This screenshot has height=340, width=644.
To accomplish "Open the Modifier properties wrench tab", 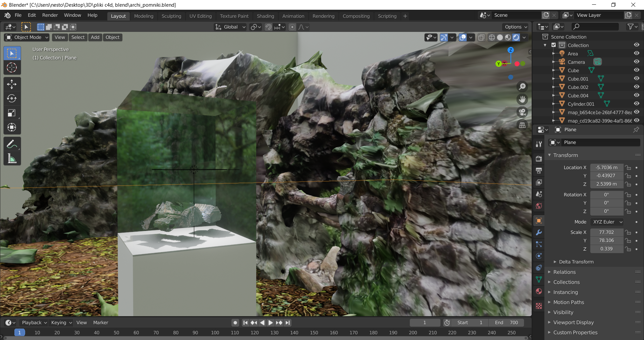I will coord(539,233).
